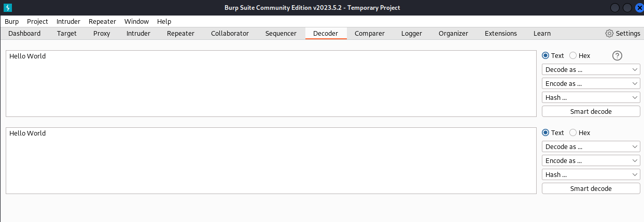Switch to the Intruder tab
This screenshot has height=222, width=644.
click(x=138, y=33)
